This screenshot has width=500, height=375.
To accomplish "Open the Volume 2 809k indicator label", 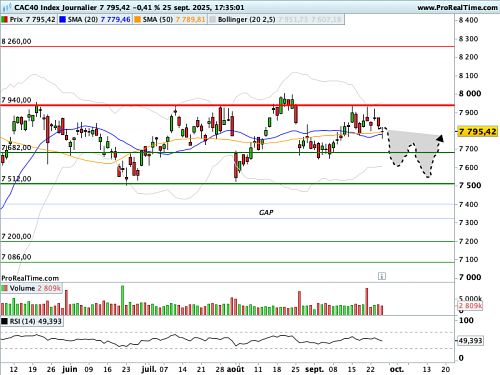I will (35, 288).
